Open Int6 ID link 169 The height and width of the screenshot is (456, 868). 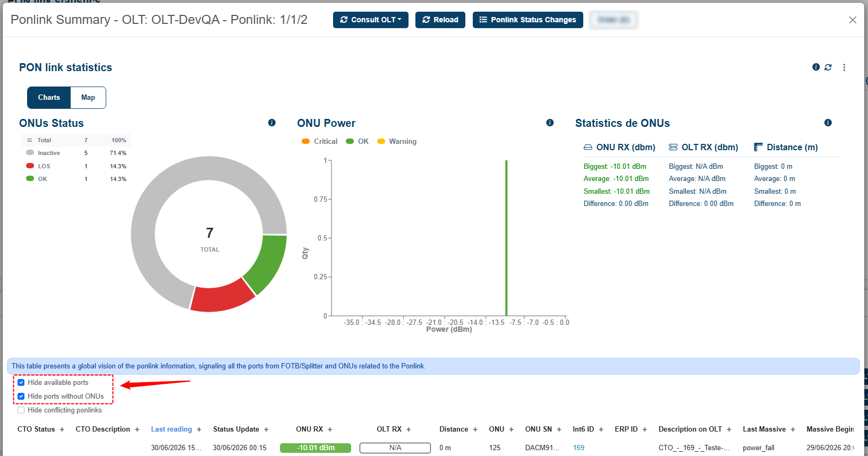[578, 448]
